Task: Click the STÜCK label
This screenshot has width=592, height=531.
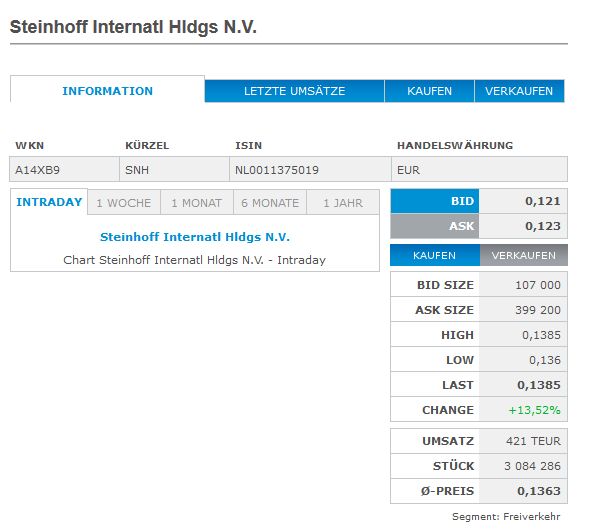Action: (x=453, y=466)
